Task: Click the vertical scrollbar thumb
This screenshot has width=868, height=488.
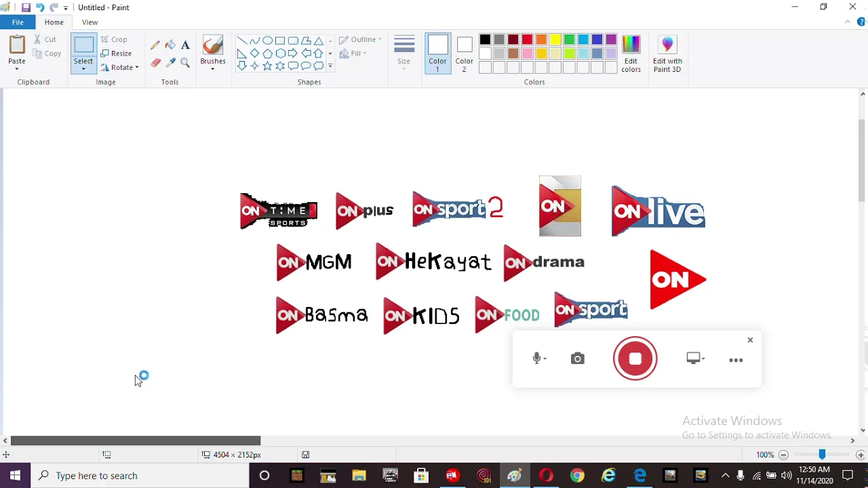Action: [863, 161]
